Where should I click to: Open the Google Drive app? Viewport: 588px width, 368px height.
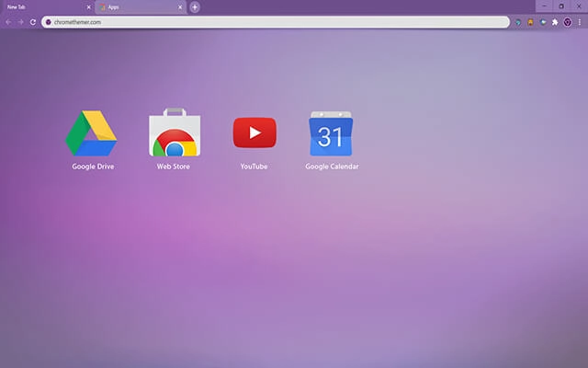point(91,132)
